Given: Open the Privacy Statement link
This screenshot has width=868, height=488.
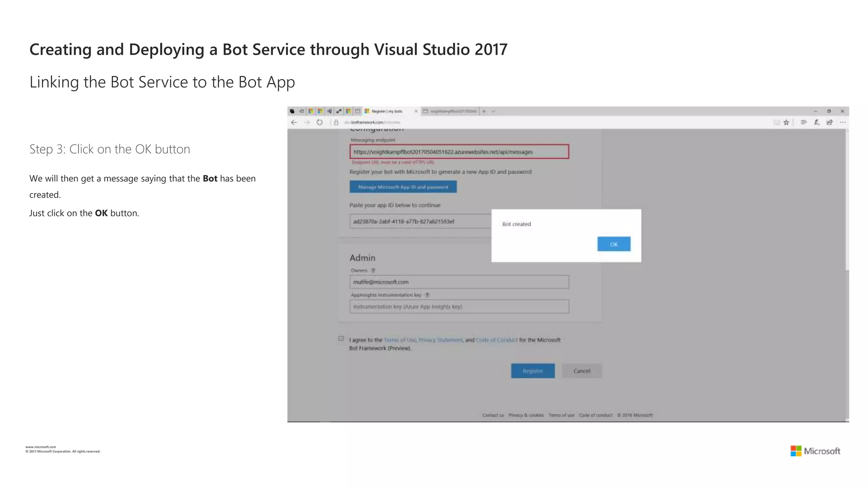Looking at the screenshot, I should (440, 340).
